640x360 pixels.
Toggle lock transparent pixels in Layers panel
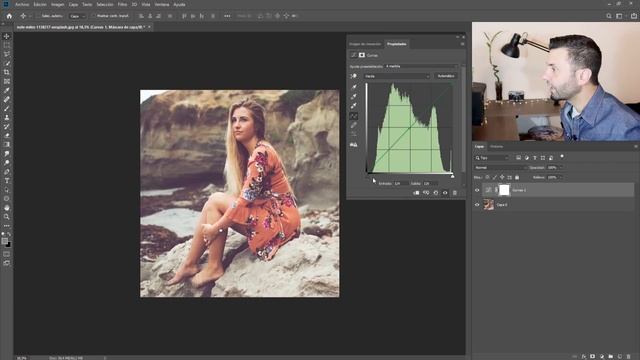pyautogui.click(x=487, y=178)
